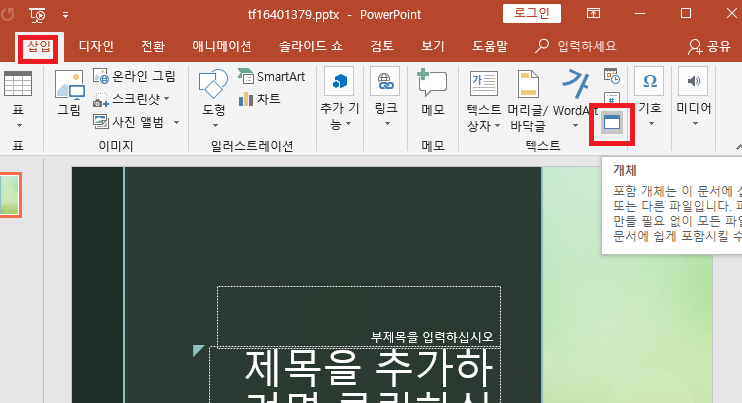Screen dimensions: 742x403
Task: Insert slide number icon
Action: click(x=612, y=99)
